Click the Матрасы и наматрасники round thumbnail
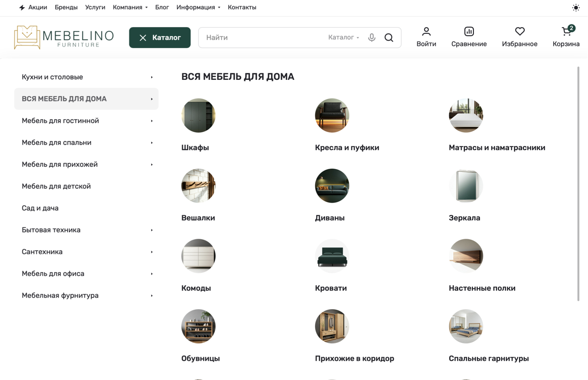The width and height of the screenshot is (588, 380). coord(466,116)
